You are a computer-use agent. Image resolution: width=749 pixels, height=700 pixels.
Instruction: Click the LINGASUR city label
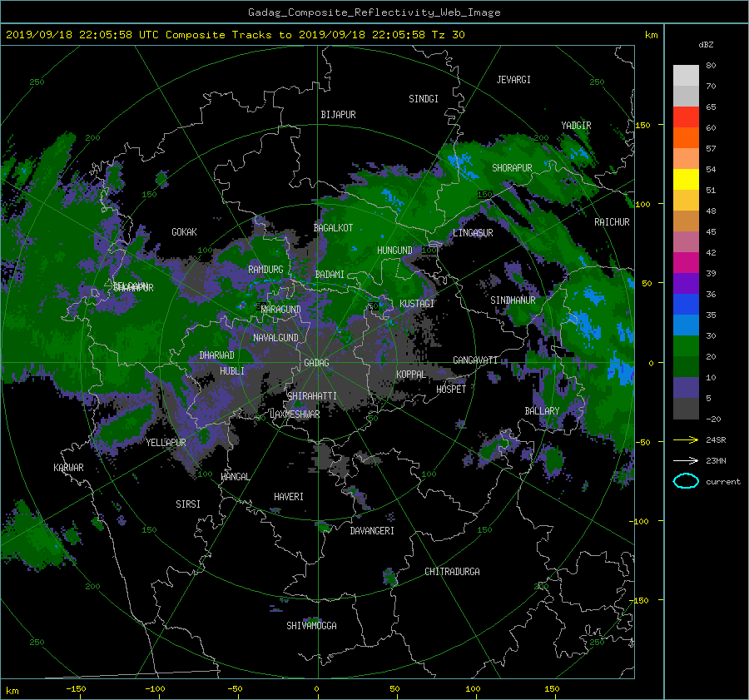tap(473, 233)
